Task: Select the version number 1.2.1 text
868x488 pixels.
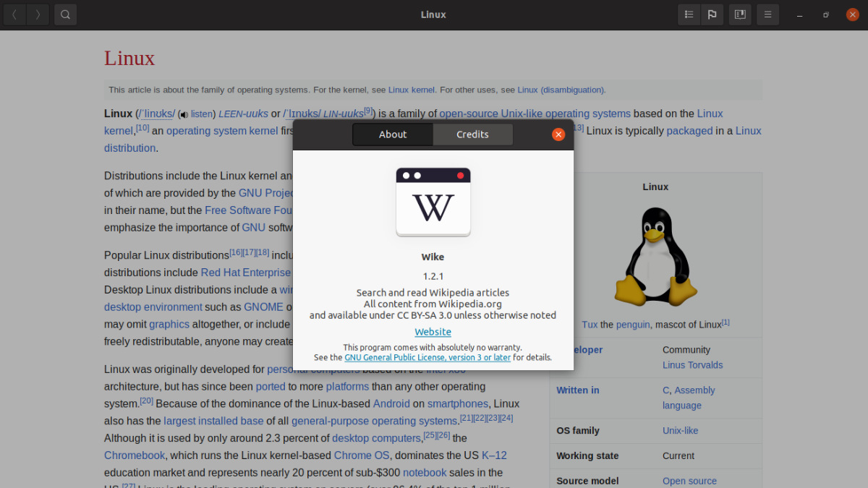Action: click(x=433, y=276)
